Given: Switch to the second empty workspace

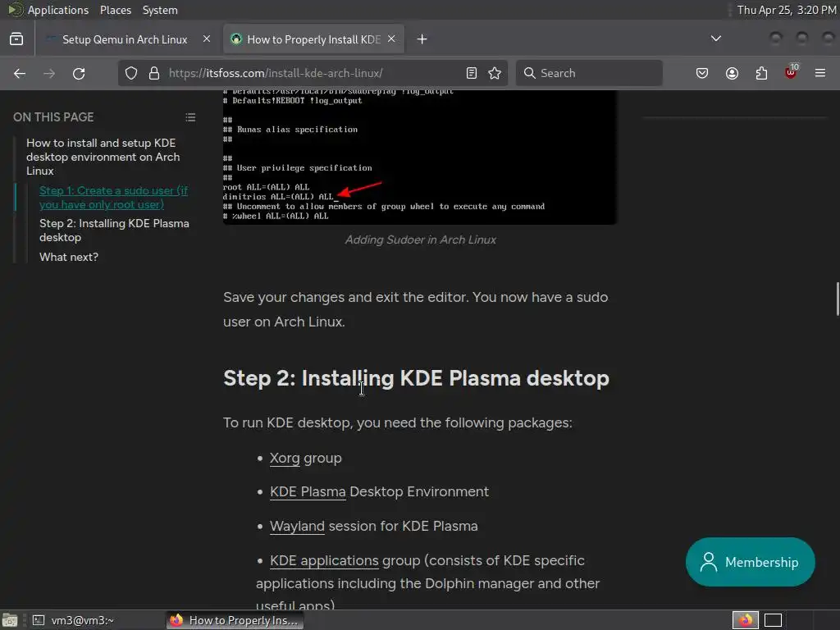Looking at the screenshot, I should click(x=773, y=620).
